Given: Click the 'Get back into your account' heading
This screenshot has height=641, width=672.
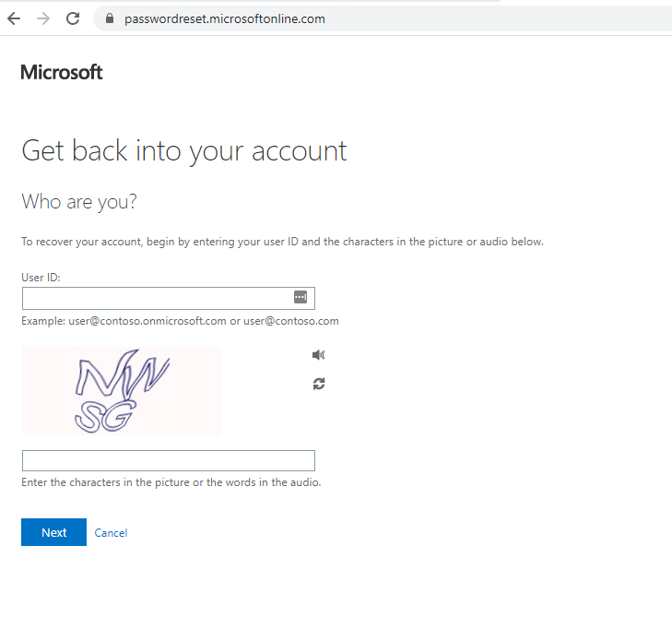Looking at the screenshot, I should point(183,151).
